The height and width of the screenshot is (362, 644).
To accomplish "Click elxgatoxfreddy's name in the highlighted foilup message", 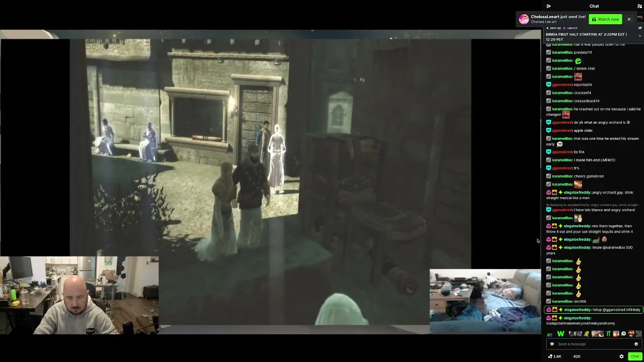I will [577, 310].
